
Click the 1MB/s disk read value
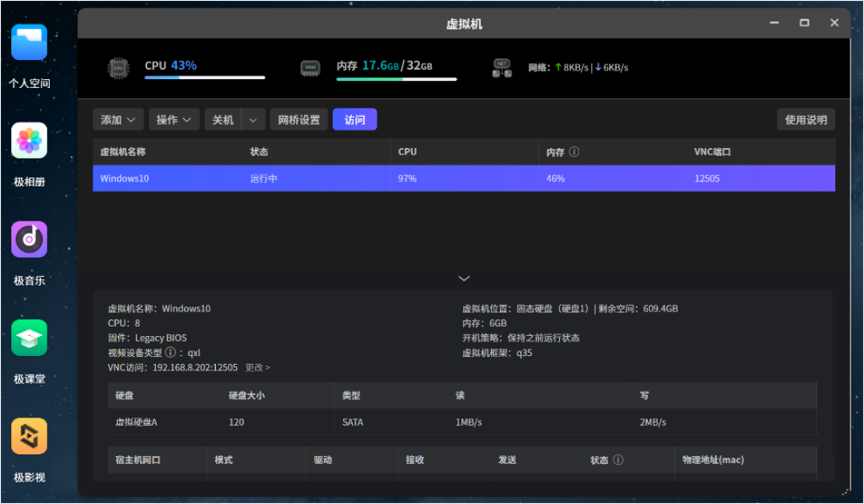point(469,422)
